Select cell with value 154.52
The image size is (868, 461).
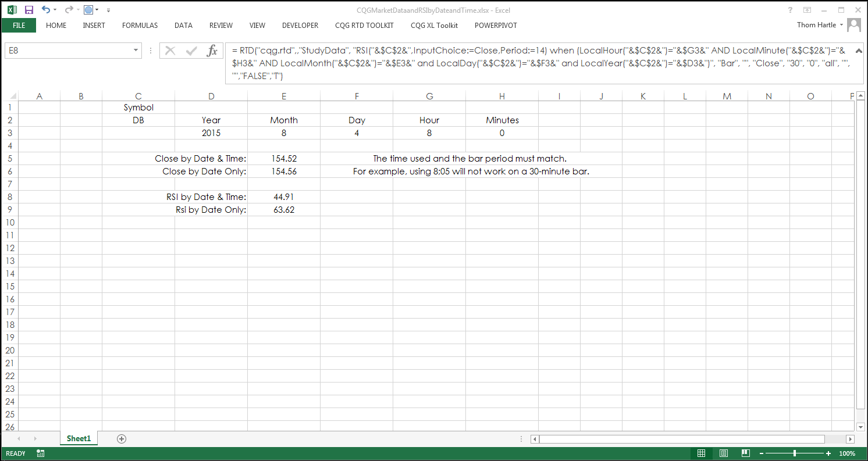(x=284, y=159)
